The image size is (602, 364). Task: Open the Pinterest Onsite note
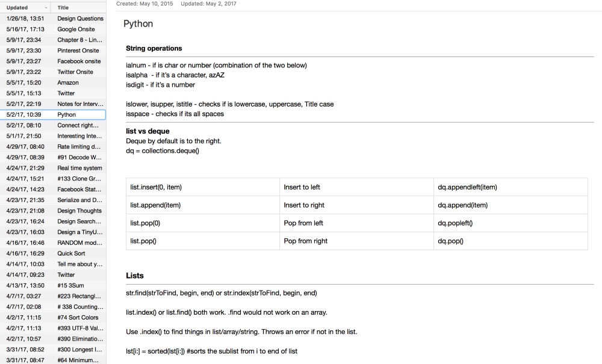point(78,51)
